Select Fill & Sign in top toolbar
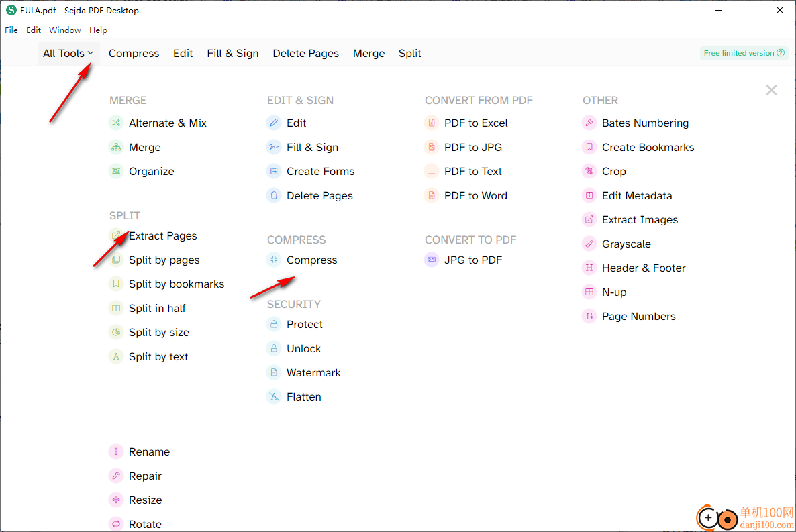The height and width of the screenshot is (532, 796). [x=232, y=53]
